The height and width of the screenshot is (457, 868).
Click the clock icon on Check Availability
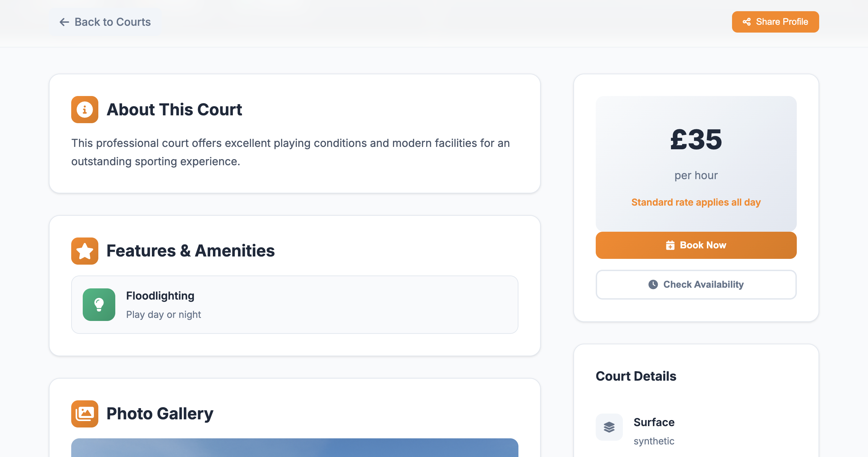(x=653, y=285)
